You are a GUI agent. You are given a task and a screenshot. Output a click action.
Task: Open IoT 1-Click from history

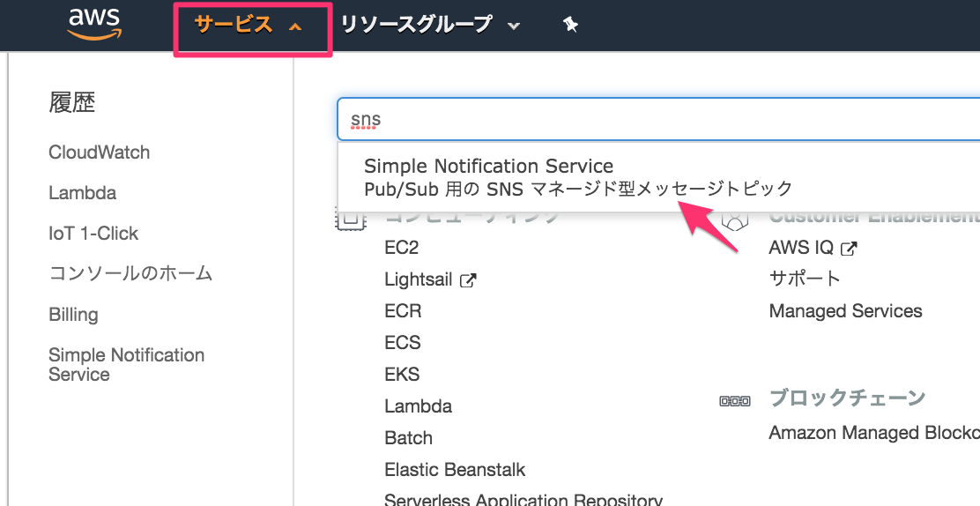(93, 234)
